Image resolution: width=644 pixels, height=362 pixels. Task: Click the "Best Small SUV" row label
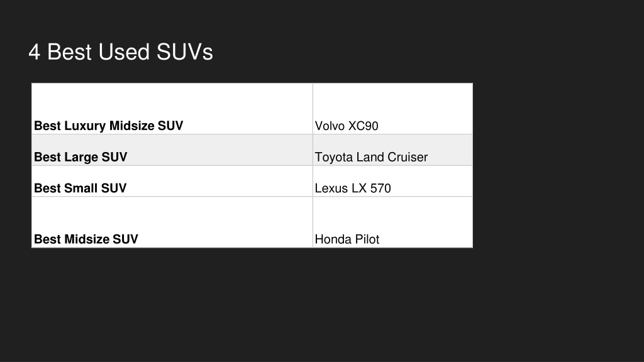click(80, 188)
